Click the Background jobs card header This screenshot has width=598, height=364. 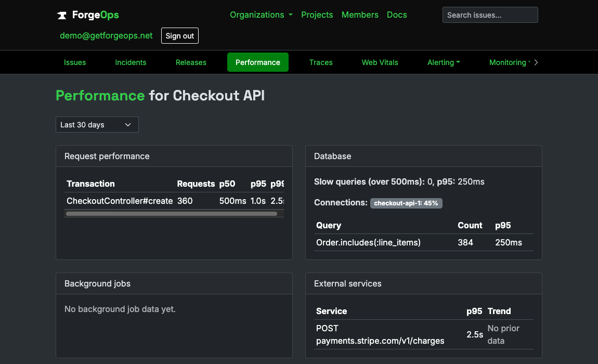pos(174,283)
